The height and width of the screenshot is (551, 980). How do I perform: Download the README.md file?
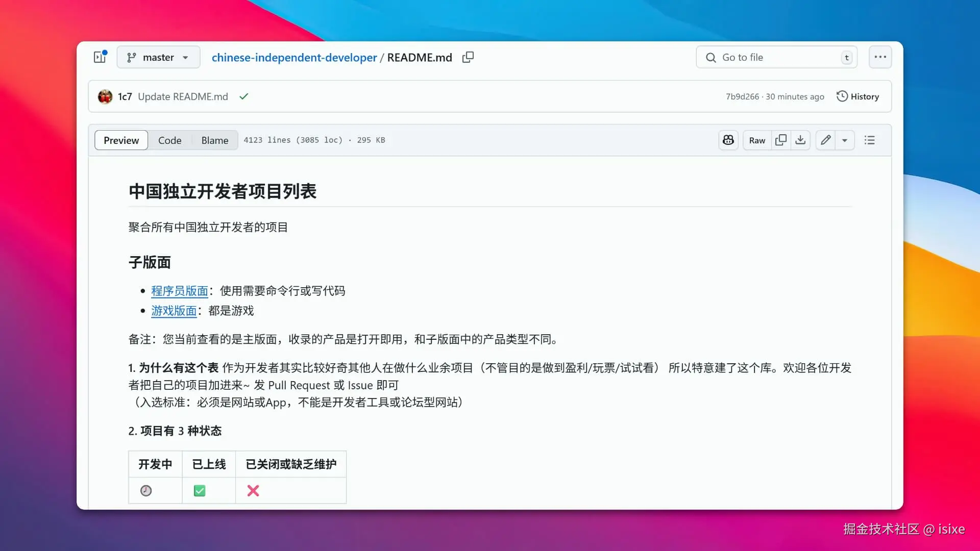point(800,140)
